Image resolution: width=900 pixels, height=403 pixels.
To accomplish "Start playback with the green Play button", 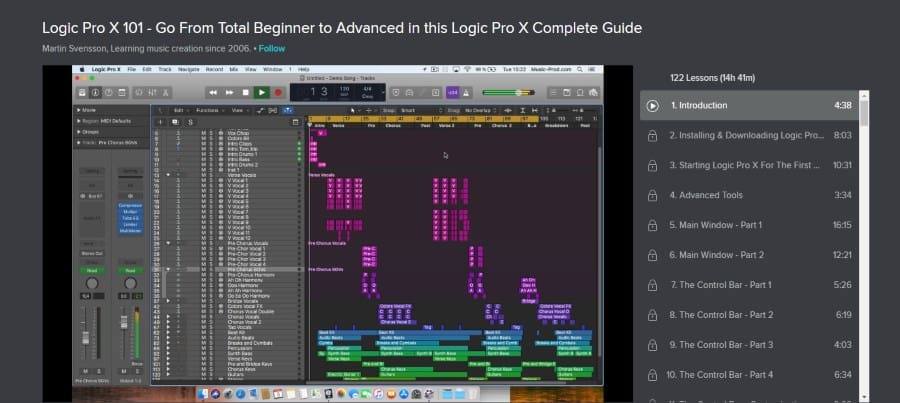I will 262,92.
